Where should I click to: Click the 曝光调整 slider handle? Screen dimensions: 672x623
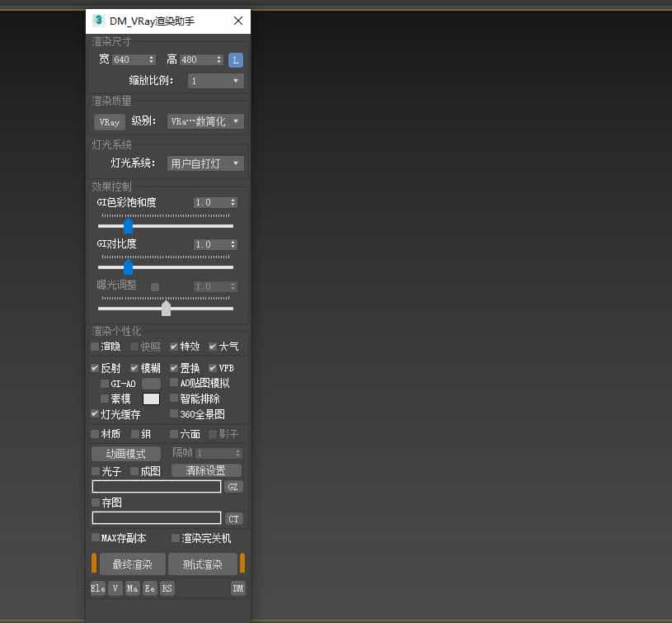click(x=166, y=309)
